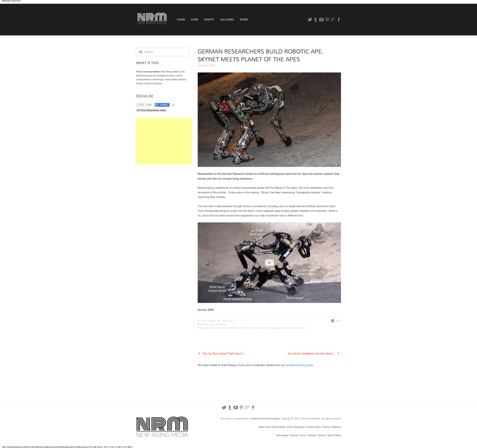Open Facebook icon in the footer

coord(253,407)
